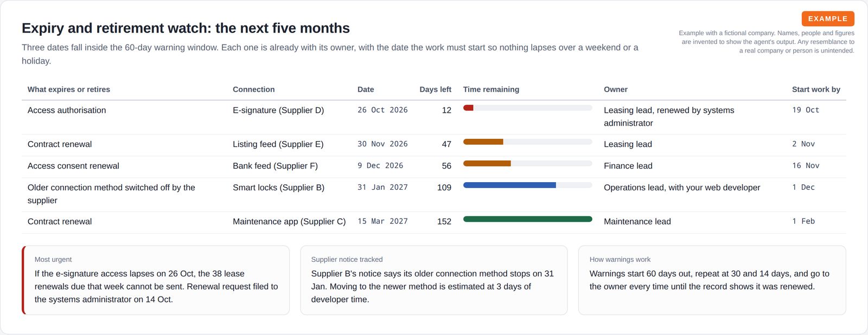Click the fictional company disclaimer text
Viewport: 868px width, 335px height.
(767, 42)
